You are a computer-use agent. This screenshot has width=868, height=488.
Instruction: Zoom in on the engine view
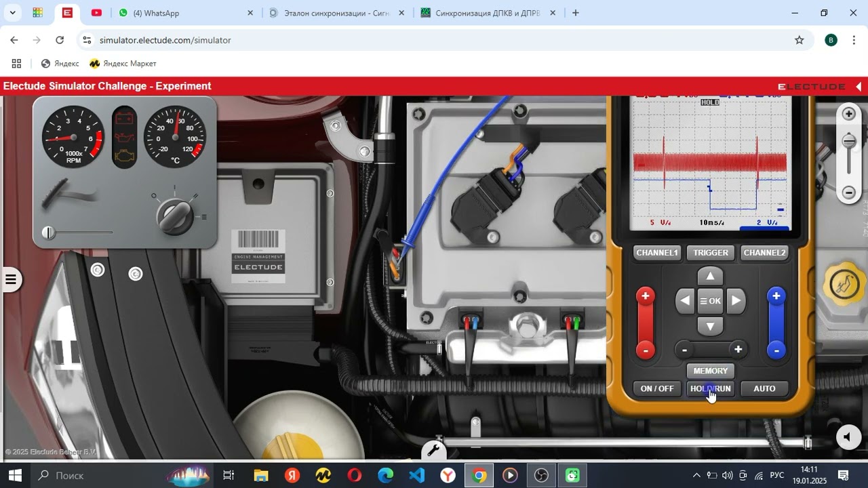(x=848, y=114)
